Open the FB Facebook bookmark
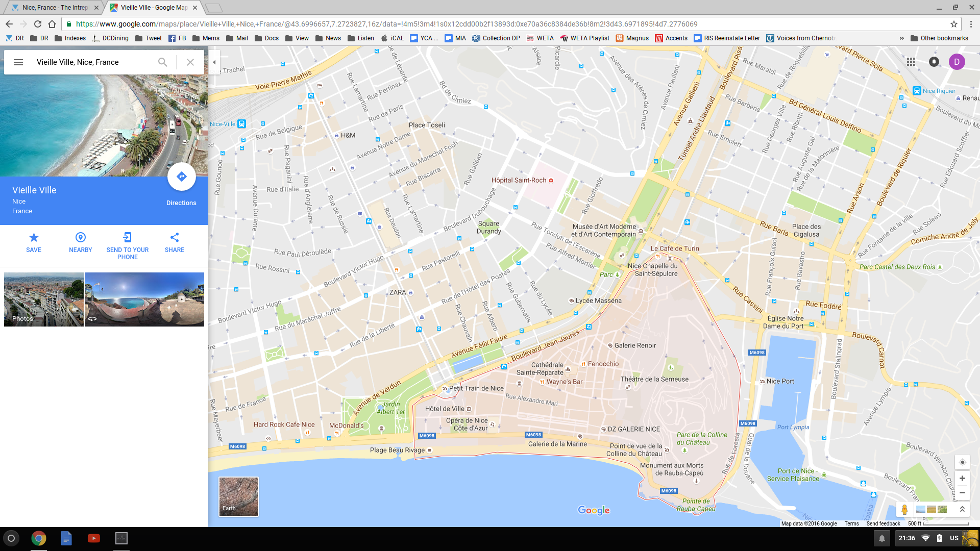Viewport: 980px width, 551px height. coord(177,38)
